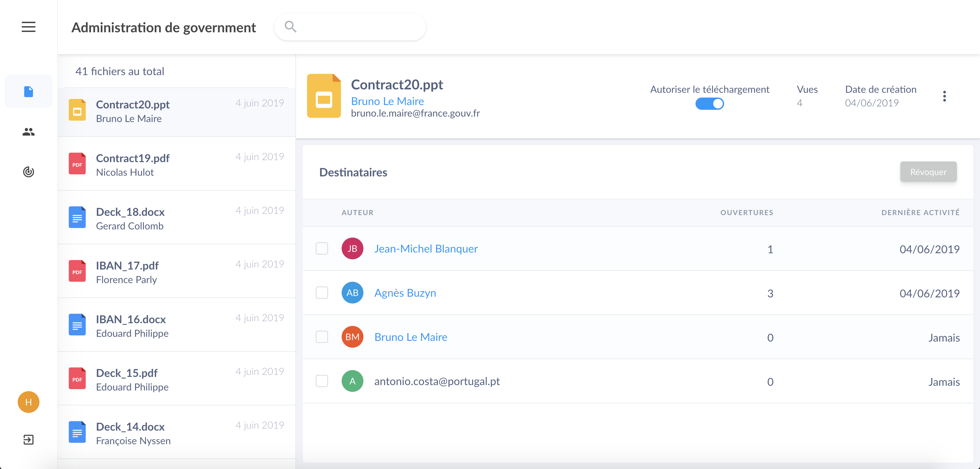Select the files icon in sidebar
980x469 pixels.
pos(29,92)
